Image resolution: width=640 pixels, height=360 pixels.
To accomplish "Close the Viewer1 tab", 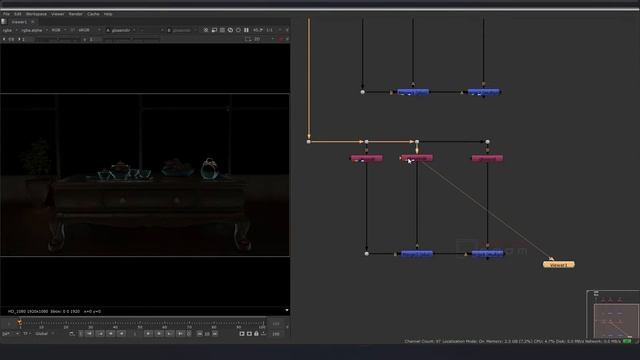I will tap(33, 22).
